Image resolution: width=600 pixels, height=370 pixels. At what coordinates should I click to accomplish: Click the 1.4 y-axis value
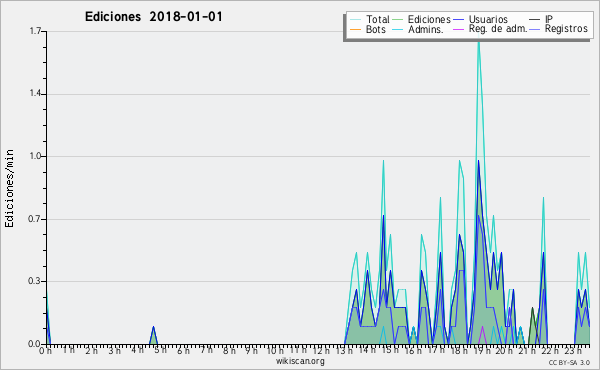[x=35, y=94]
